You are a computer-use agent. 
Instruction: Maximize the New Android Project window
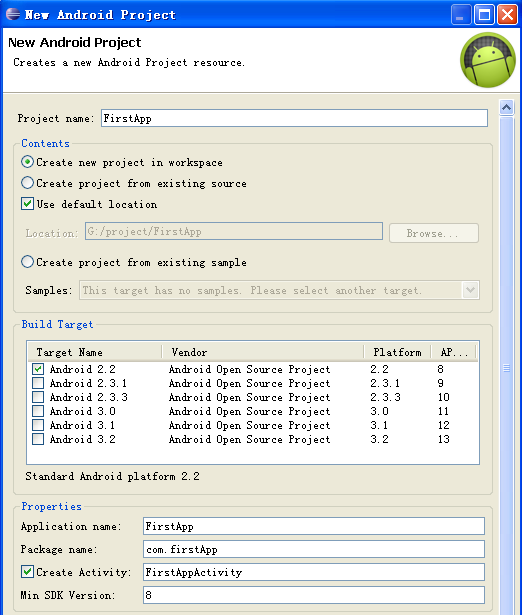pyautogui.click(x=484, y=15)
